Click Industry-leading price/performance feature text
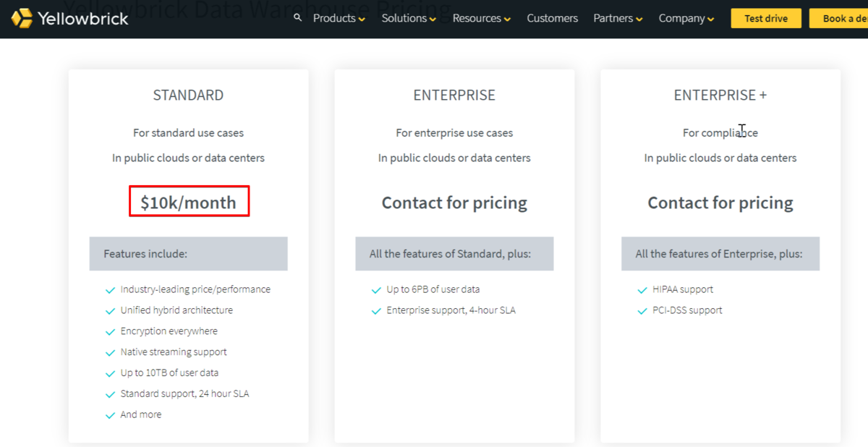The width and height of the screenshot is (868, 447). [x=195, y=289]
